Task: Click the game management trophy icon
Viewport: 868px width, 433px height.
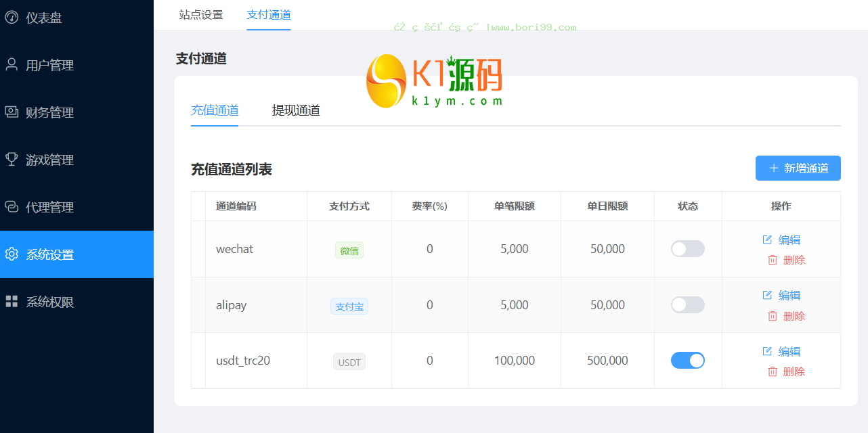Action: (x=12, y=160)
